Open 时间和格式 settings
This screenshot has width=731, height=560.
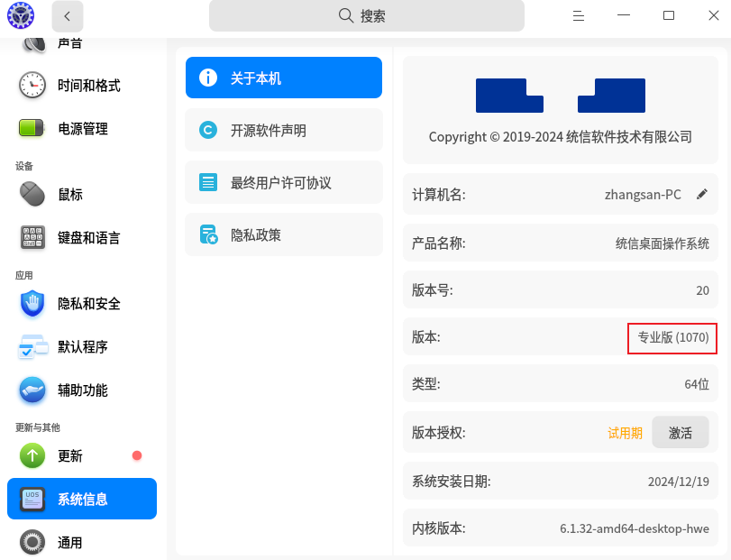82,86
